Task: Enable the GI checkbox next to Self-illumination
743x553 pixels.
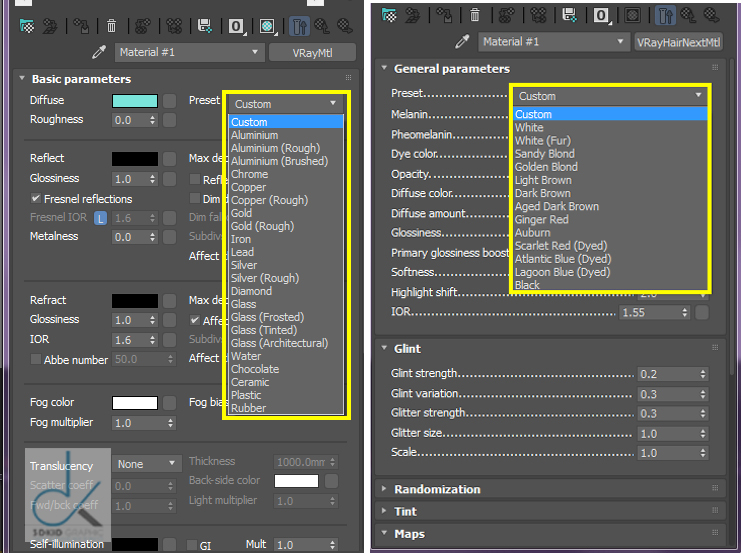Action: (x=192, y=545)
